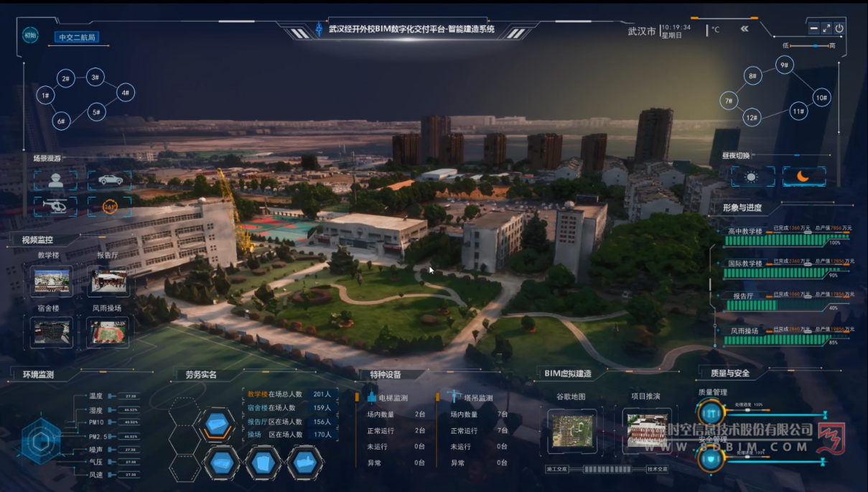Viewport: 868px width, 492px height.
Task: Select the worker walk-through roaming mode icon
Action: pyautogui.click(x=55, y=180)
